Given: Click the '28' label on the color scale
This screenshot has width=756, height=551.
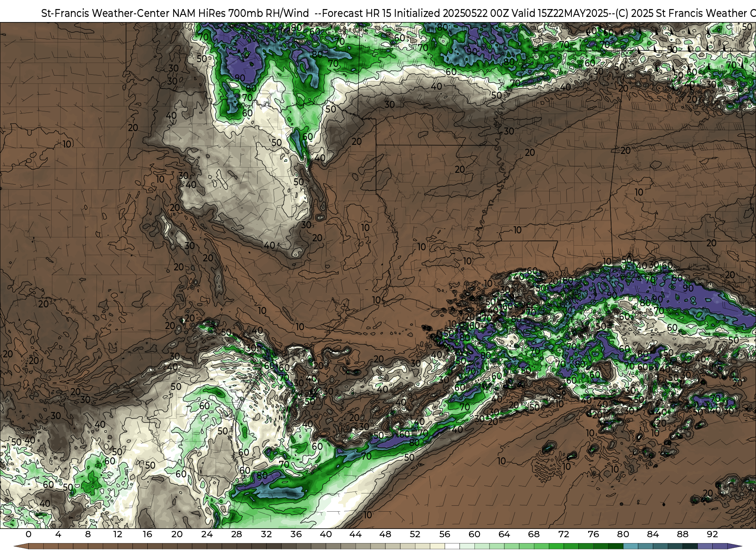Looking at the screenshot, I should (x=237, y=534).
